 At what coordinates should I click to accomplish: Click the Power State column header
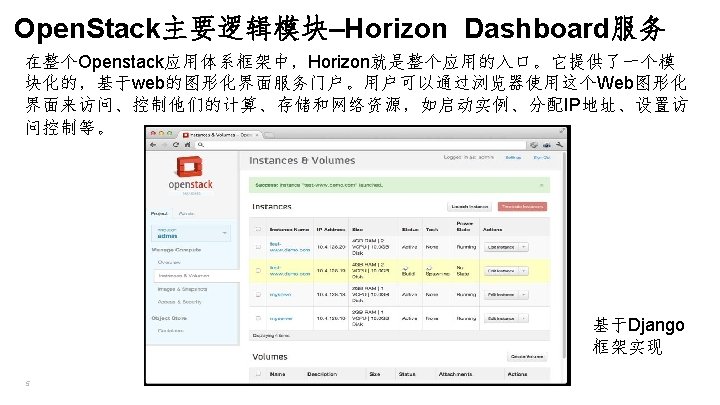[x=464, y=226]
